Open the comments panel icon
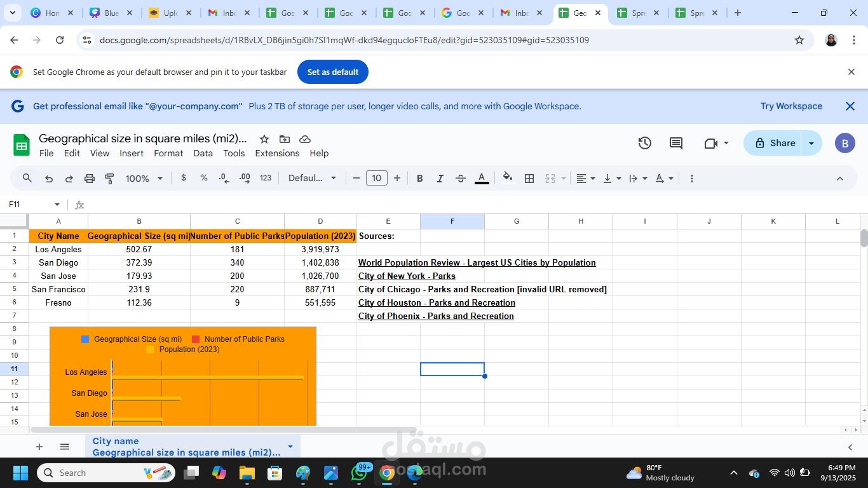The width and height of the screenshot is (868, 488). [x=676, y=143]
